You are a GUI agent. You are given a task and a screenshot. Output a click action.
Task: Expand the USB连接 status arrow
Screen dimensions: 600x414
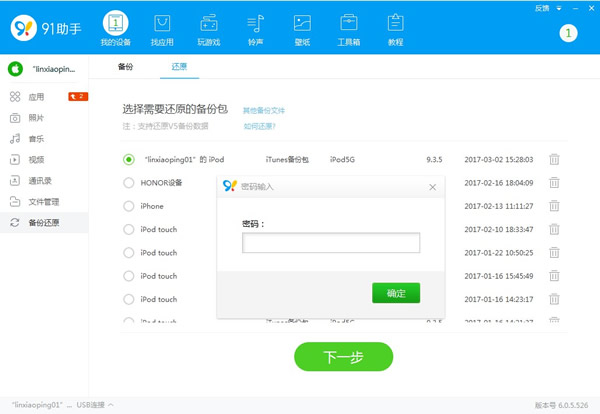click(x=110, y=405)
